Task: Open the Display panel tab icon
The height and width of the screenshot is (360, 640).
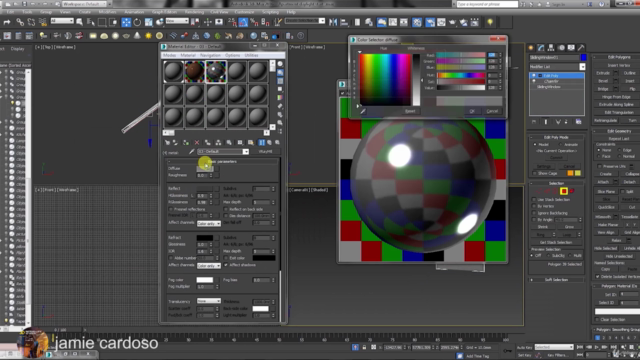Action: (571, 48)
